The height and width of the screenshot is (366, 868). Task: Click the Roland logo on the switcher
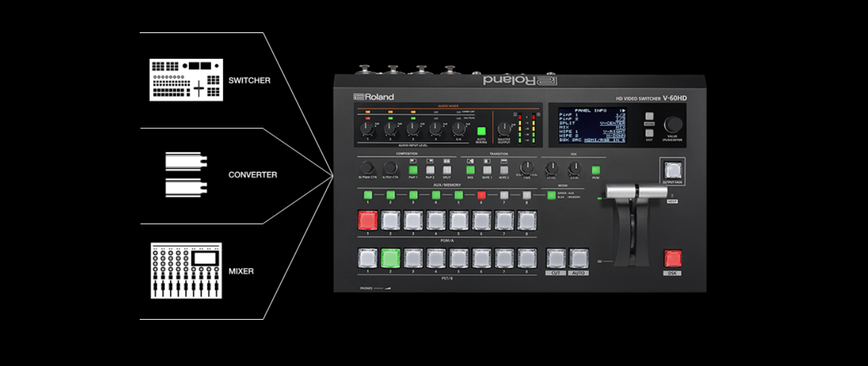pos(374,97)
